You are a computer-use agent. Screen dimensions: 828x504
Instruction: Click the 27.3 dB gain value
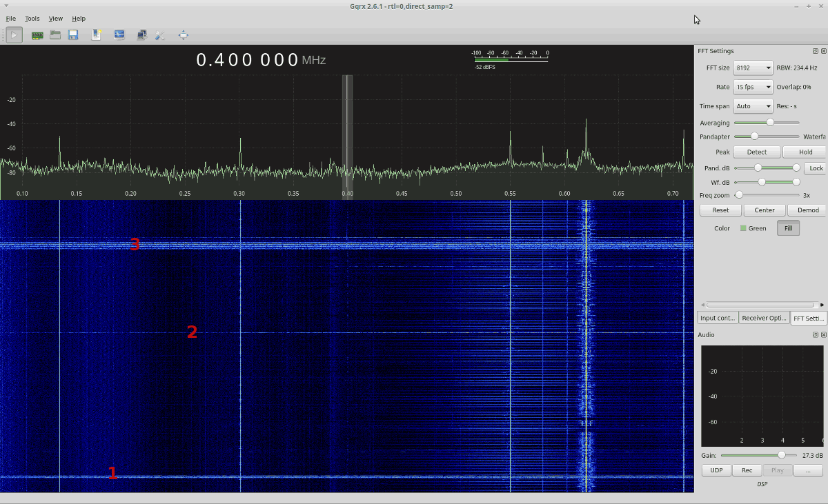click(813, 456)
